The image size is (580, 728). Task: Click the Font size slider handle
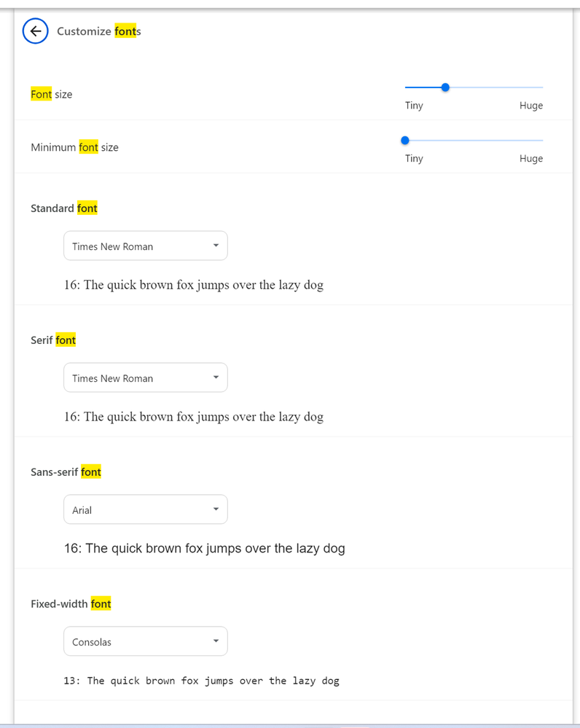[445, 87]
